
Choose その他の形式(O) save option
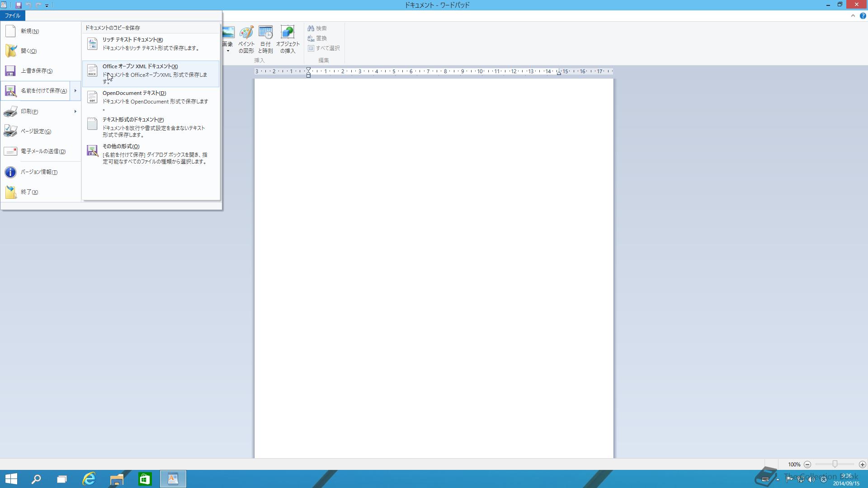151,154
